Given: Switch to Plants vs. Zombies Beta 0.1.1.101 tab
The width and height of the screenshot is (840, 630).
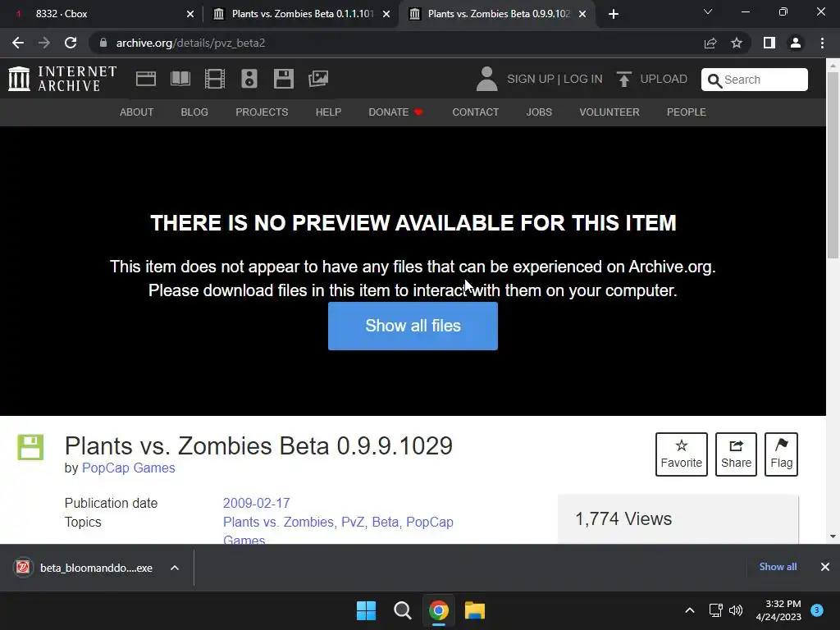Looking at the screenshot, I should point(300,14).
